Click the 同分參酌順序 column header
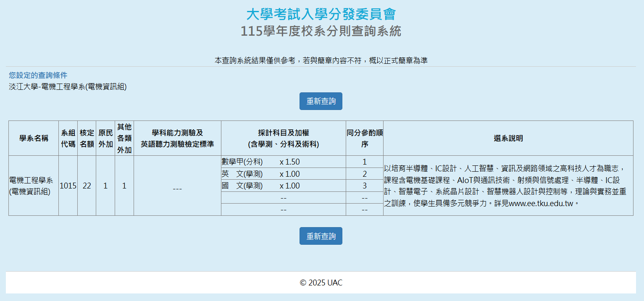Screen dimensions: 644x301 click(364, 138)
